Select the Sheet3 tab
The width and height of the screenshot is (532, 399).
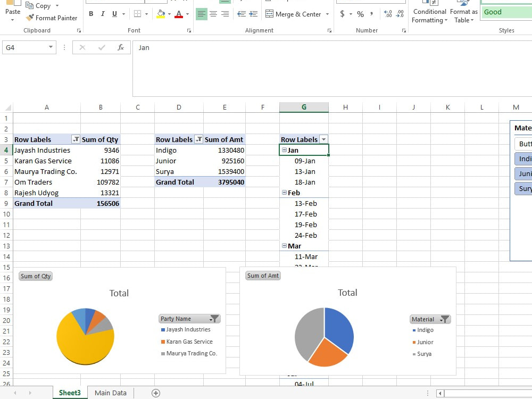click(x=70, y=393)
